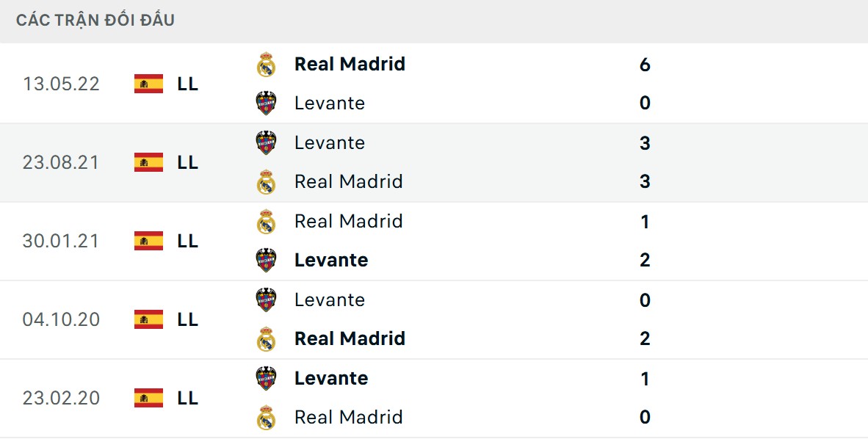This screenshot has height=439, width=868.
Task: Click Spain flag for 13.05.22 match
Action: tap(148, 84)
